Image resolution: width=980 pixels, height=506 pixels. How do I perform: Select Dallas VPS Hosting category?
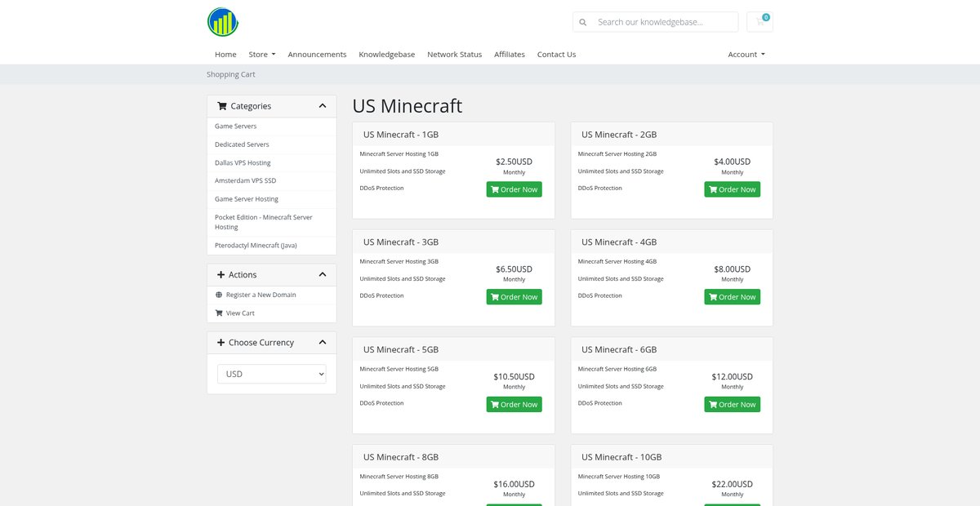click(x=271, y=162)
